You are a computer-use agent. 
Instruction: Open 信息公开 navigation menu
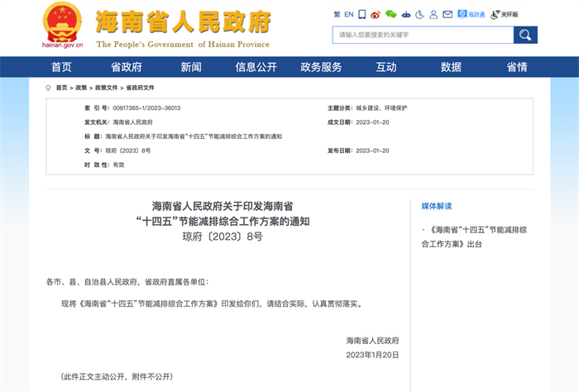(256, 67)
